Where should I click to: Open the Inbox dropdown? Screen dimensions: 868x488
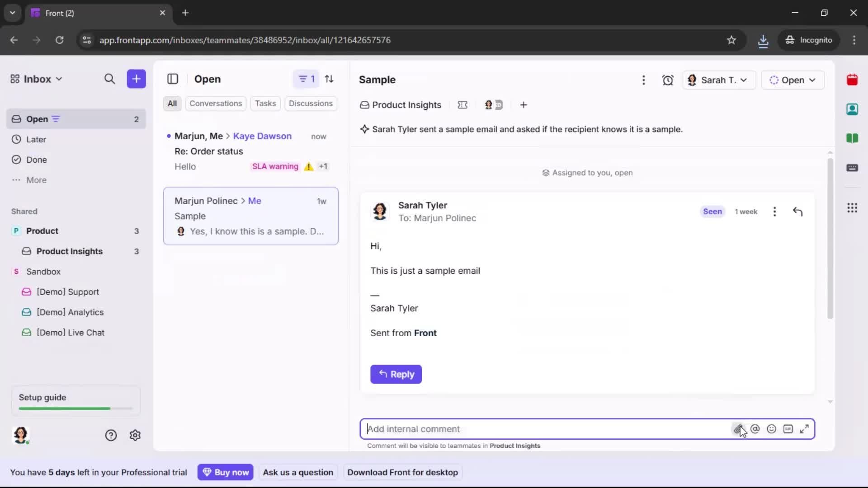36,79
